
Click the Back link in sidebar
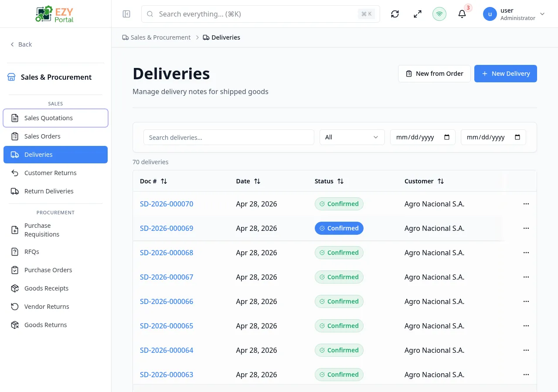click(21, 44)
